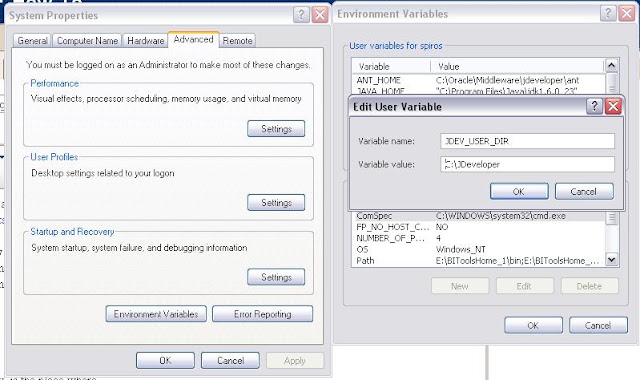
Task: Select the ComSpec system variable row
Action: tap(478, 216)
